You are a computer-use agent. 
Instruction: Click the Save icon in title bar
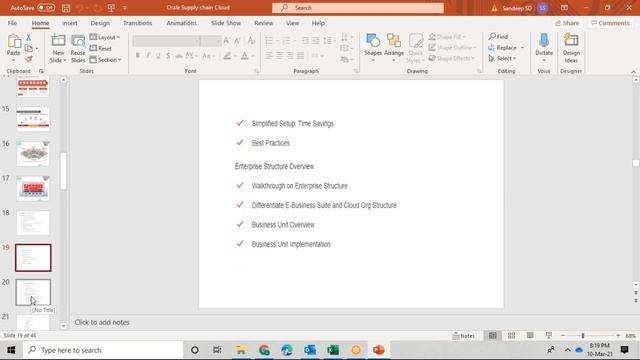click(x=66, y=8)
